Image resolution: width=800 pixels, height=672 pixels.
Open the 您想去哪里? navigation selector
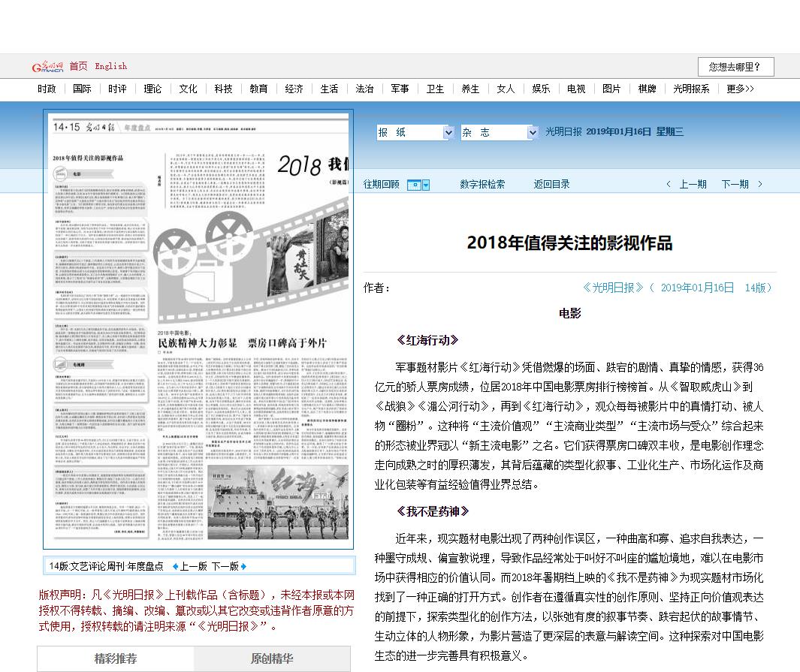[735, 67]
